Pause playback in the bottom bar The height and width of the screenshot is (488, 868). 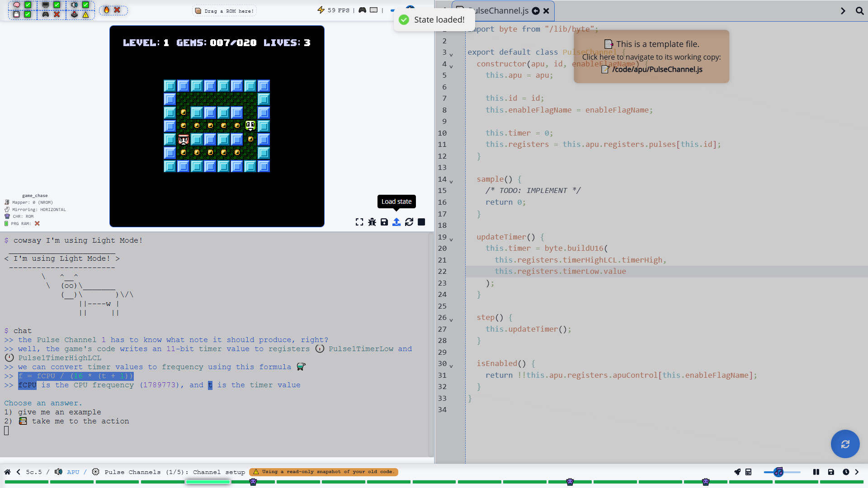[816, 472]
